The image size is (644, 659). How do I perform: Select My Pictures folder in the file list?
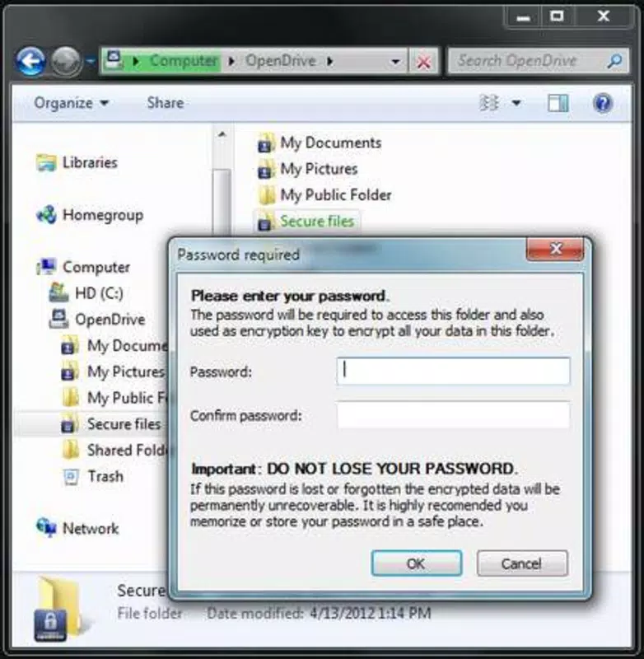(x=319, y=169)
